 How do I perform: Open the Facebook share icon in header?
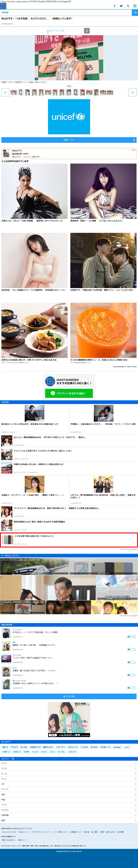pos(114,6)
